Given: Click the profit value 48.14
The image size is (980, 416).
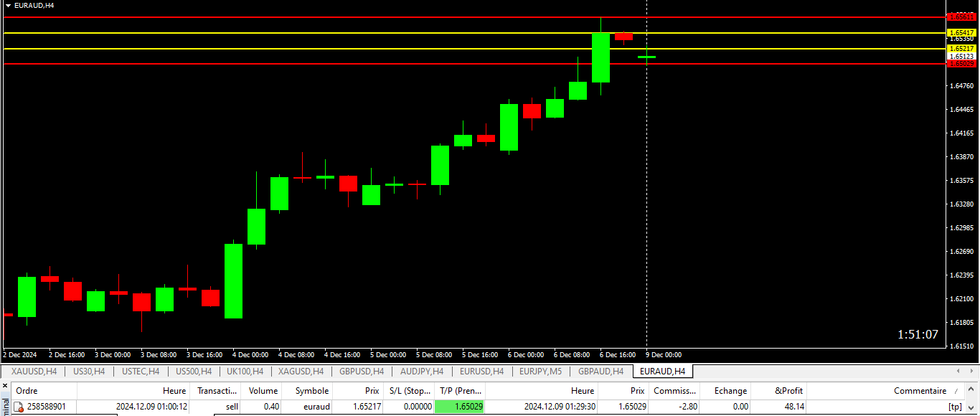Looking at the screenshot, I should pos(794,407).
